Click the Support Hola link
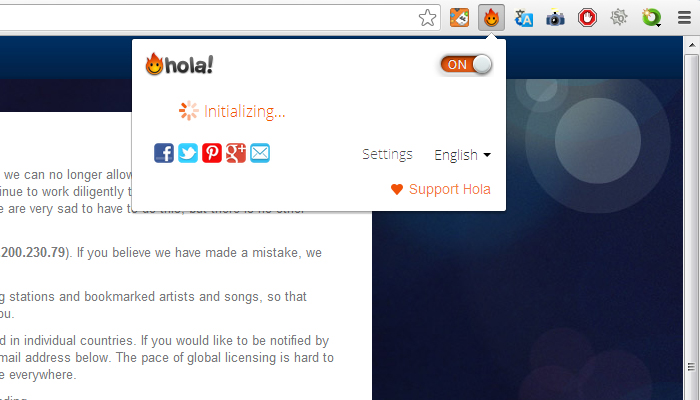Viewport: 700px width, 400px height. (441, 189)
